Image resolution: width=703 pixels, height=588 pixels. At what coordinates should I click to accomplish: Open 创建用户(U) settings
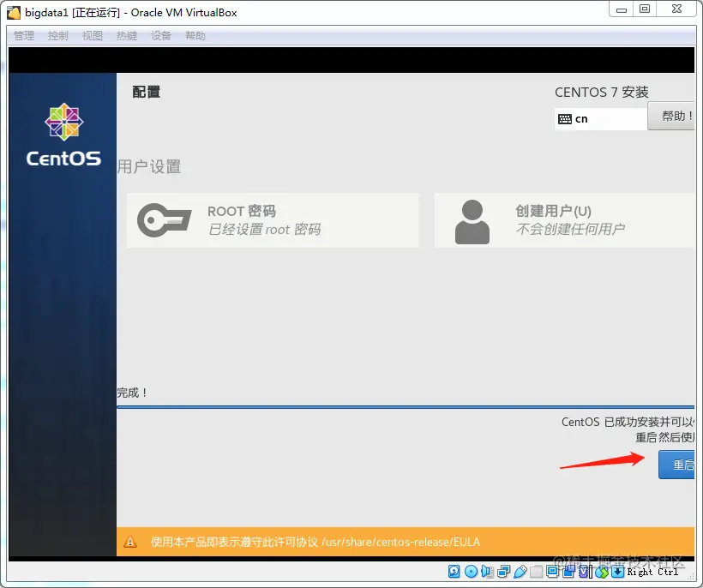[x=564, y=220]
